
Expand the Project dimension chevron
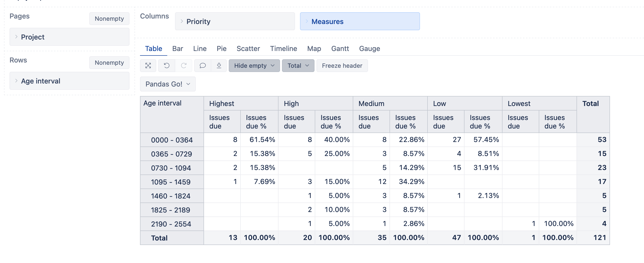[x=16, y=37]
